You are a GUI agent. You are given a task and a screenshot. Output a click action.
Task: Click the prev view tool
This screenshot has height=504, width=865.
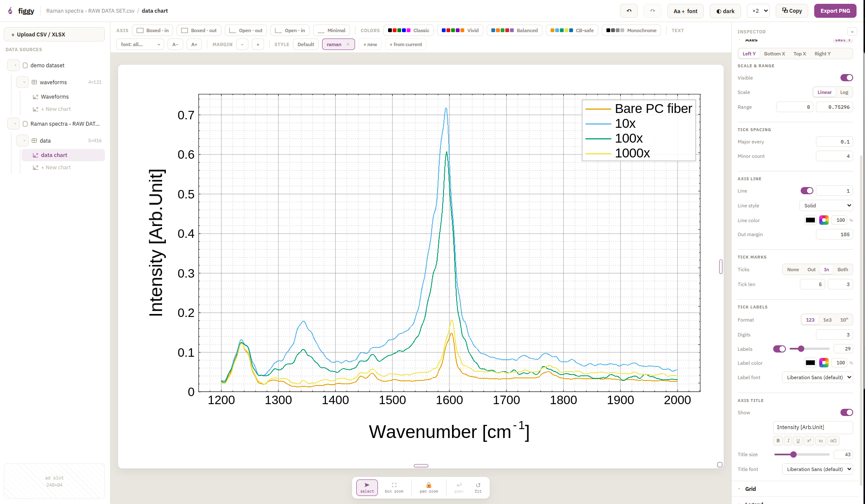point(459,487)
